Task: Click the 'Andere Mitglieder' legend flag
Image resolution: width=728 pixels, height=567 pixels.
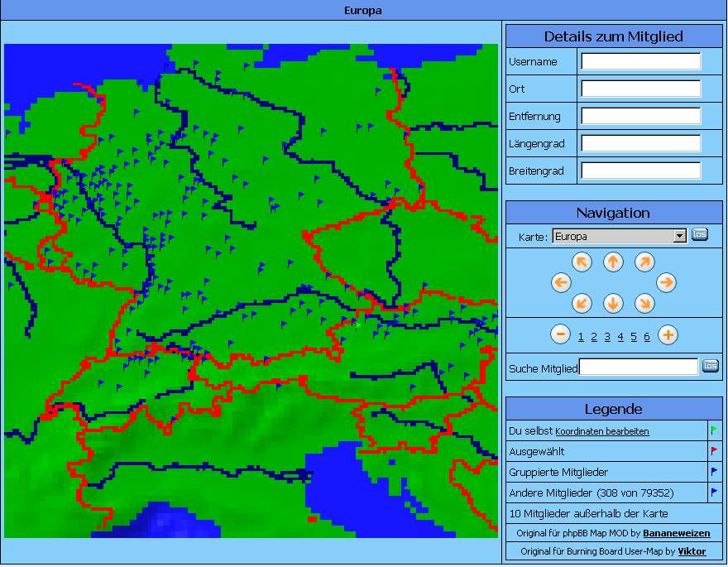Action: [x=714, y=493]
